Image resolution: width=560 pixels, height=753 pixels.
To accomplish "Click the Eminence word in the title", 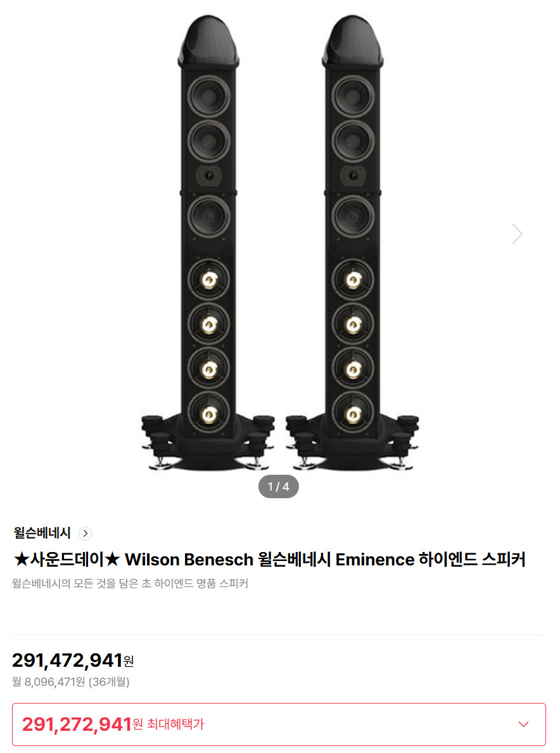I will coord(375,560).
